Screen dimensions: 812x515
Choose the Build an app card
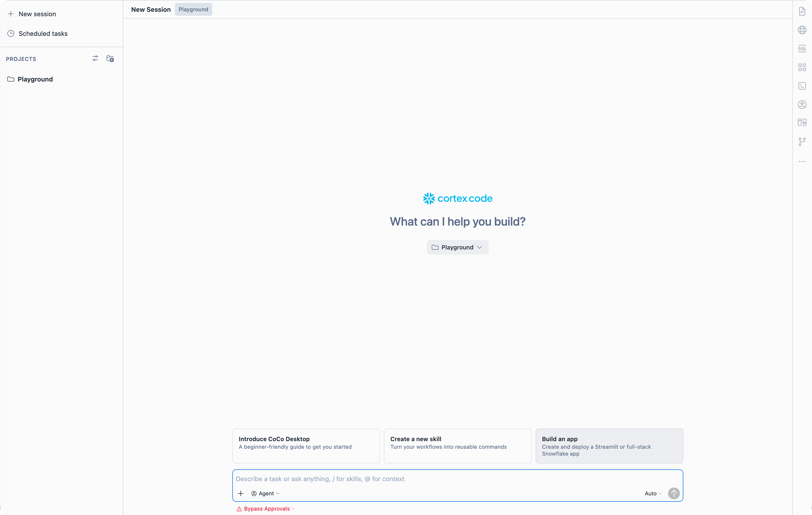click(609, 446)
